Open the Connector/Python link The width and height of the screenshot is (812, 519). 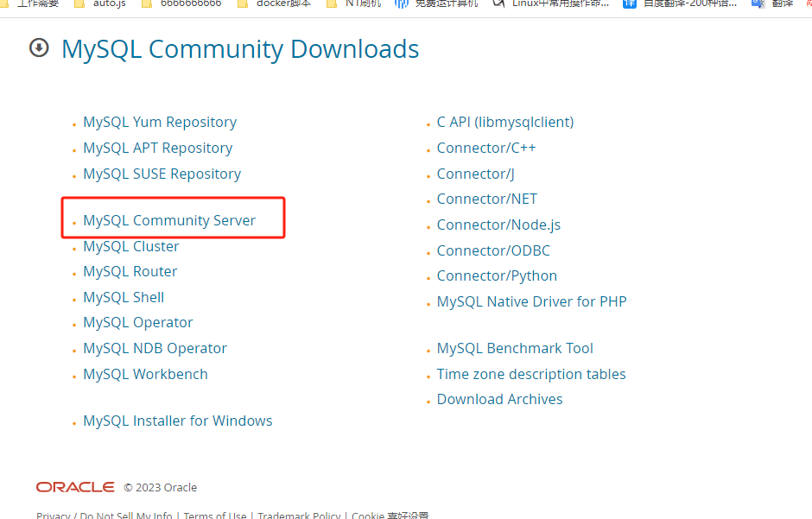coord(497,275)
